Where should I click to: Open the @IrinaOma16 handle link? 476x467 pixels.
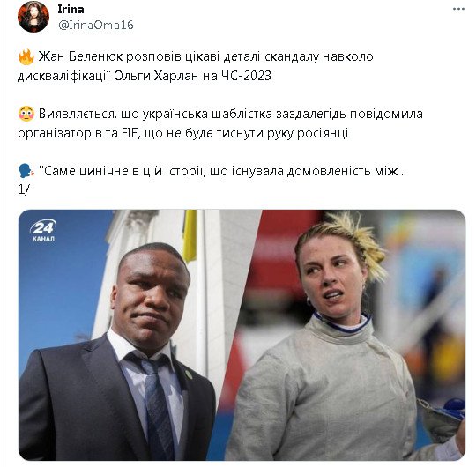point(95,25)
